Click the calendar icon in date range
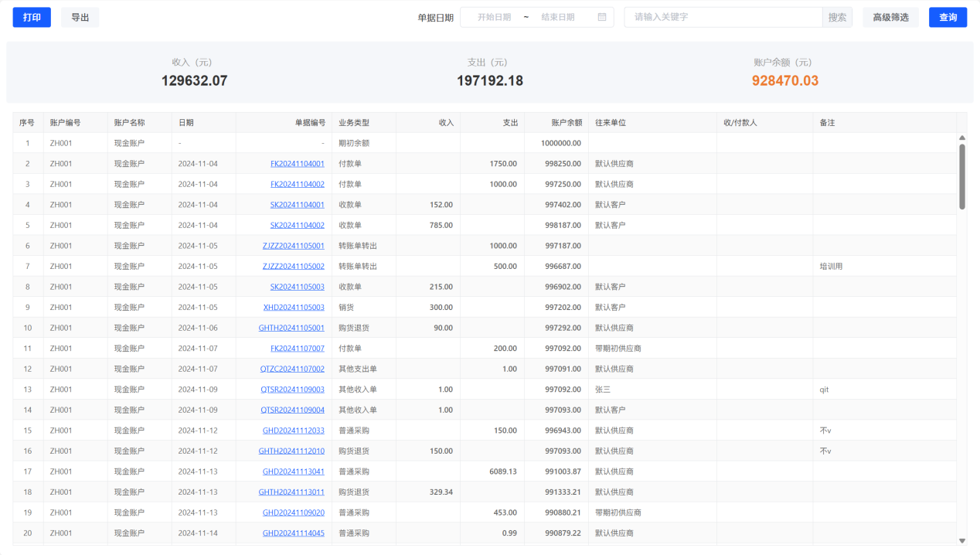The width and height of the screenshot is (980, 555). (602, 17)
